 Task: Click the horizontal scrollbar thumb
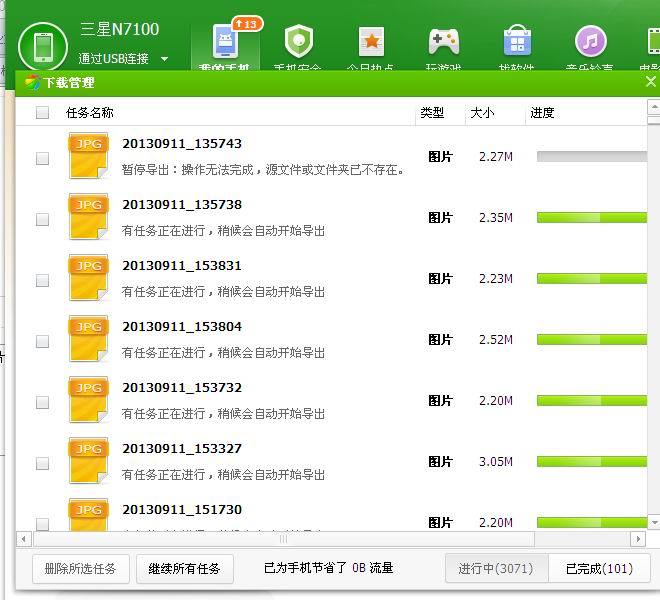(x=284, y=539)
